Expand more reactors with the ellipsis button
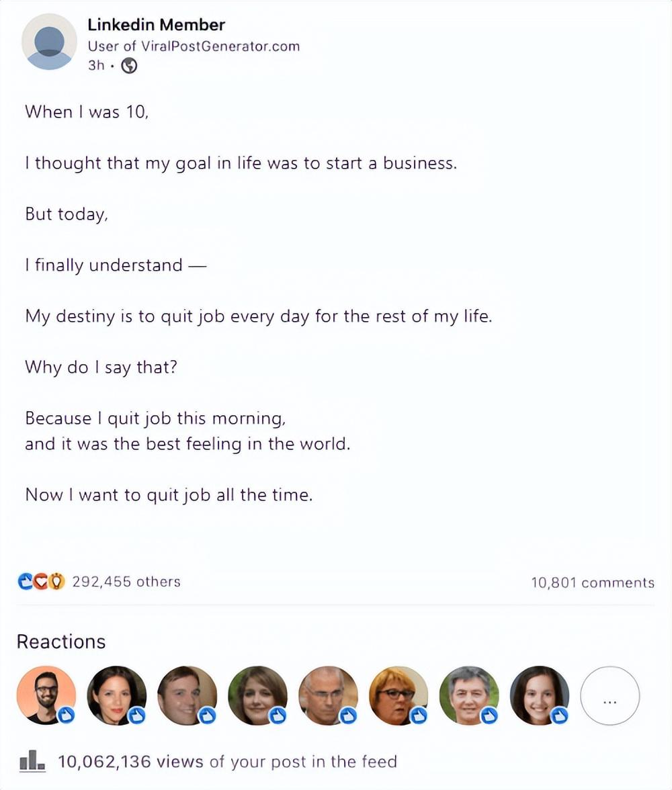 click(610, 695)
